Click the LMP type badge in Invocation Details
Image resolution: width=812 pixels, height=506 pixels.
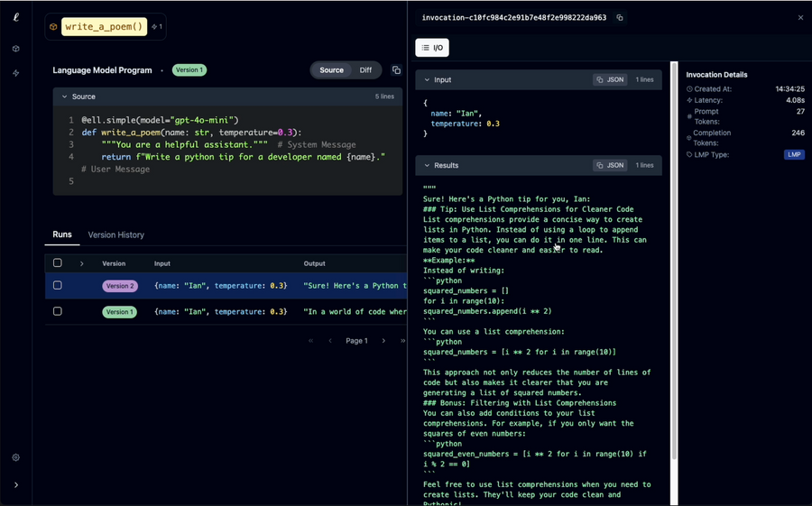794,154
